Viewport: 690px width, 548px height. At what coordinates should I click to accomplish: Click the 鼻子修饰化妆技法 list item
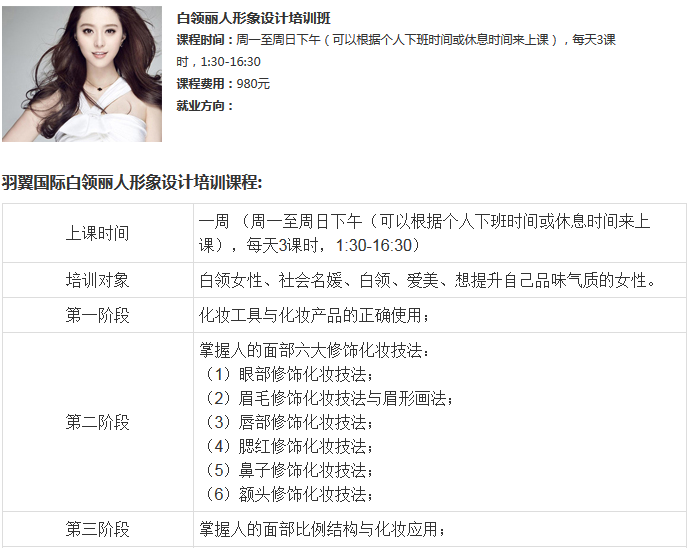(288, 470)
